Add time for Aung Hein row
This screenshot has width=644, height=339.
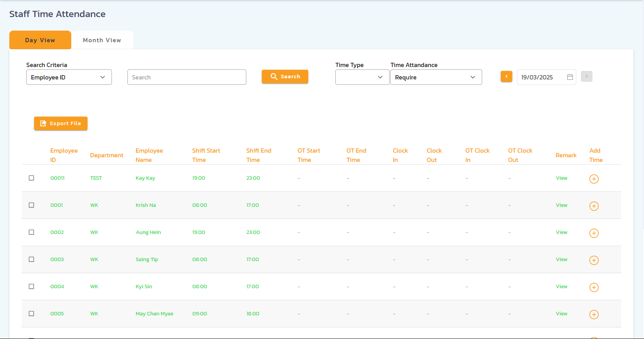click(594, 233)
